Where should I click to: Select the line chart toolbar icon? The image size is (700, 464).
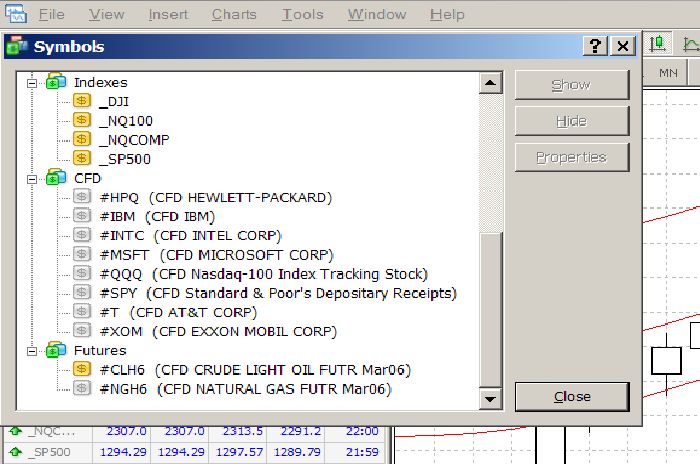click(x=692, y=44)
